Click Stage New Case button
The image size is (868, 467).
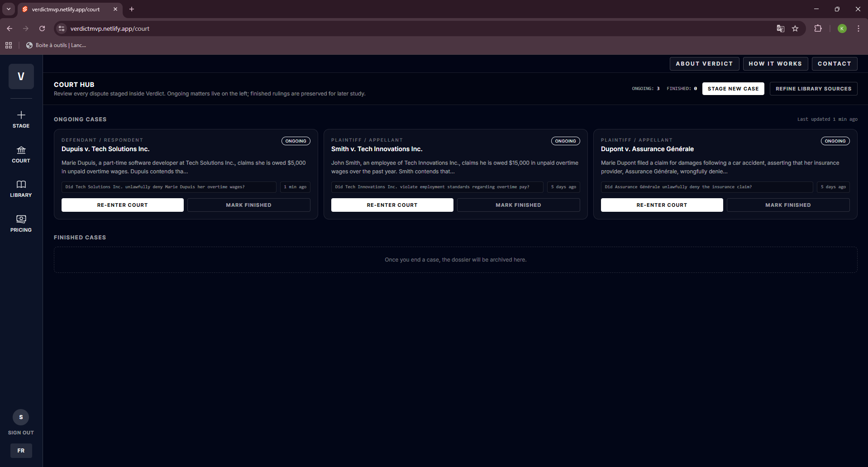(733, 89)
